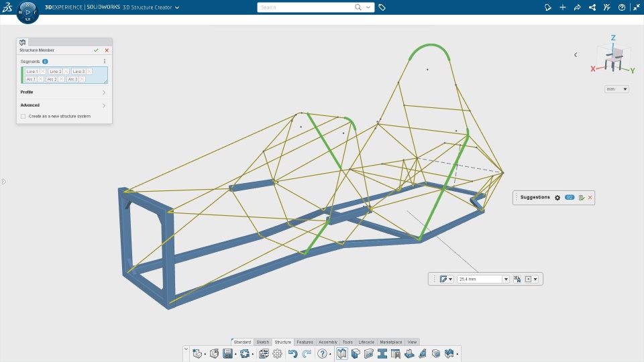Viewport: 644px width, 362px height.
Task: Select the I-beam structure member tool
Action: (382, 353)
